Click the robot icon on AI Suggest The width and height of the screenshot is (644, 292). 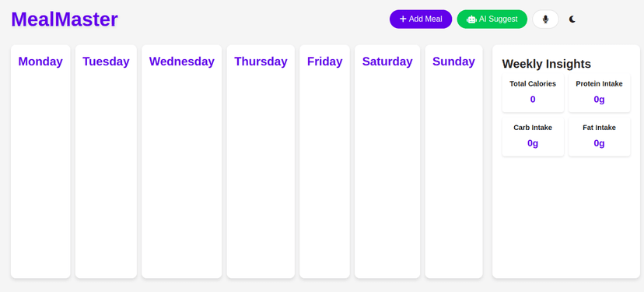pyautogui.click(x=471, y=19)
